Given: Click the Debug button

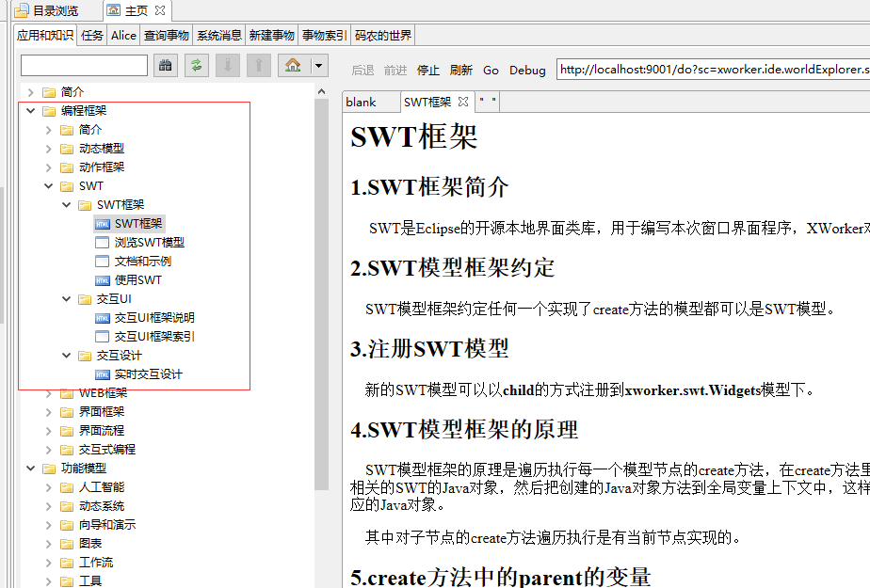Looking at the screenshot, I should [x=527, y=71].
